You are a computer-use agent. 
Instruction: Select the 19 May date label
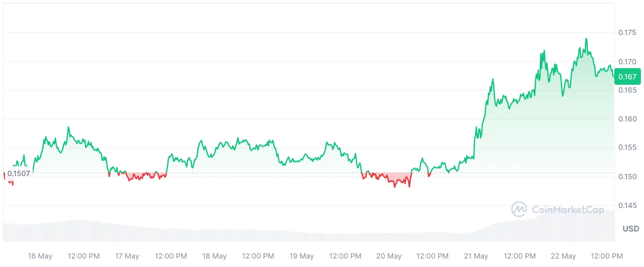coord(302,256)
